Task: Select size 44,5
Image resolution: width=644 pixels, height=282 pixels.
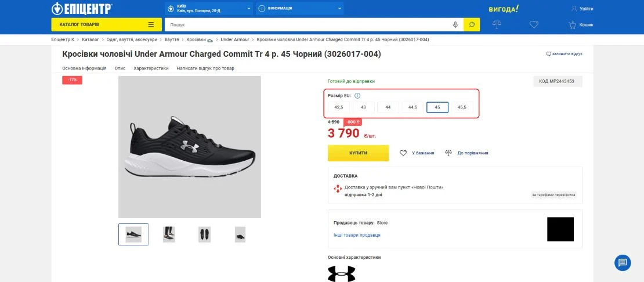Action: tap(413, 107)
